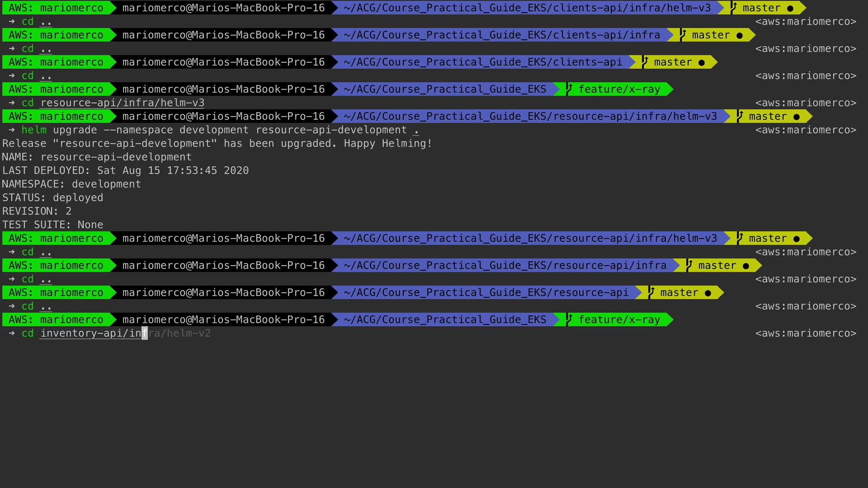Click the dirty-status dot on the clients-api/infra prompt
The height and width of the screenshot is (488, 868).
point(740,35)
